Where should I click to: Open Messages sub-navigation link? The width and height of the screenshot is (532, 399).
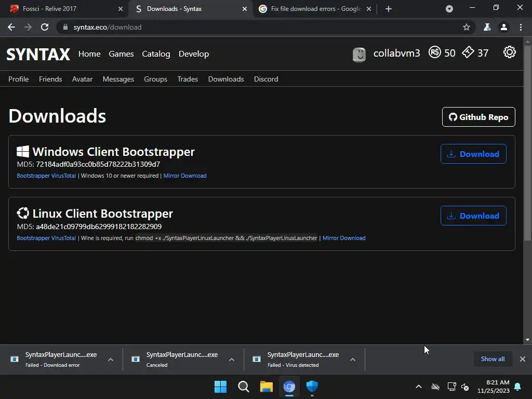(118, 79)
